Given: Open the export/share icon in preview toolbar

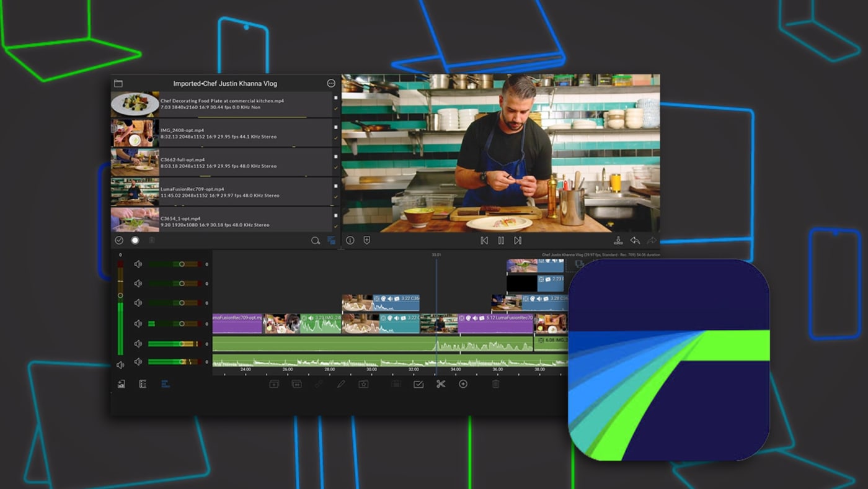Looking at the screenshot, I should point(618,240).
